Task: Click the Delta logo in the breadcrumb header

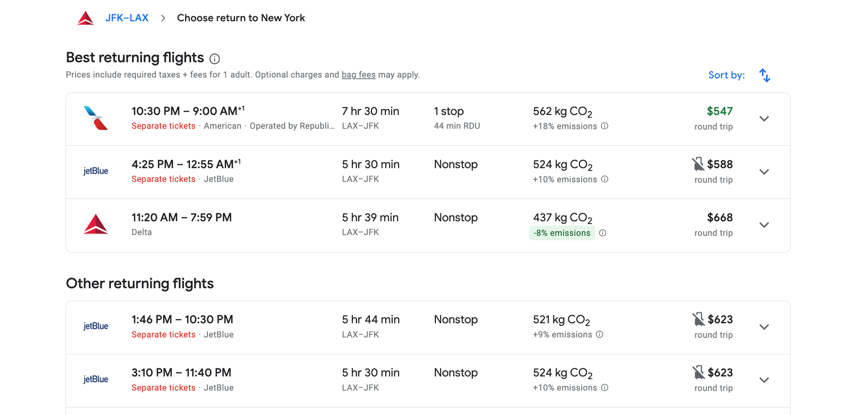Action: coord(85,17)
